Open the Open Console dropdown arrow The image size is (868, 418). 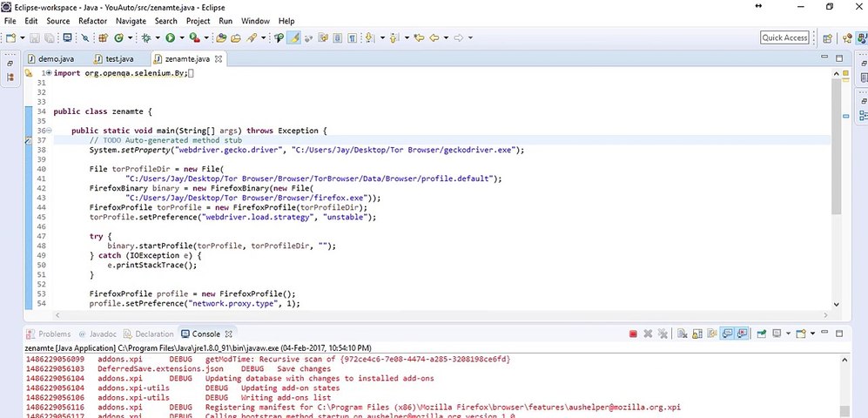click(812, 334)
